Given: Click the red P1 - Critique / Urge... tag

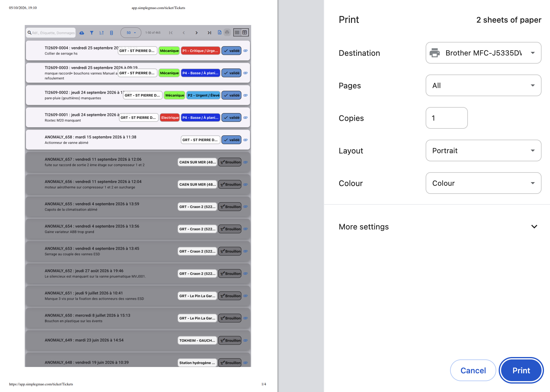Looking at the screenshot, I should click(x=200, y=51).
